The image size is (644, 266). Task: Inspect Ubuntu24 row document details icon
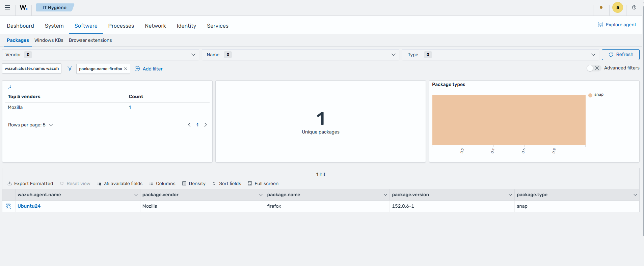[8, 206]
